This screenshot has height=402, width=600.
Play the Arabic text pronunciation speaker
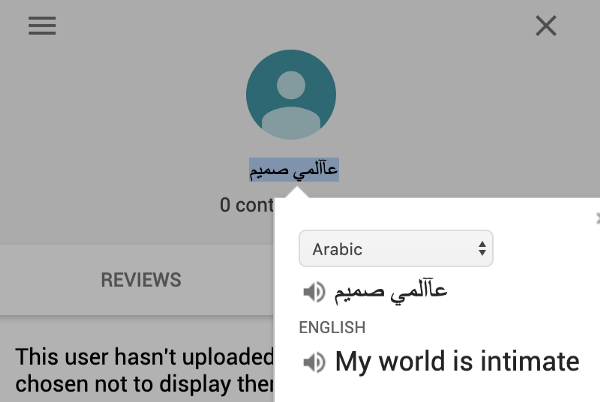click(x=314, y=292)
